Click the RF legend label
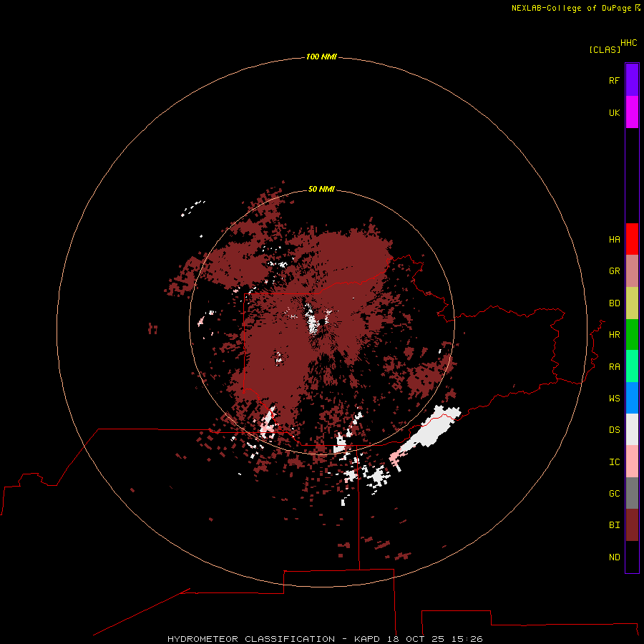The height and width of the screenshot is (644, 644). [614, 80]
